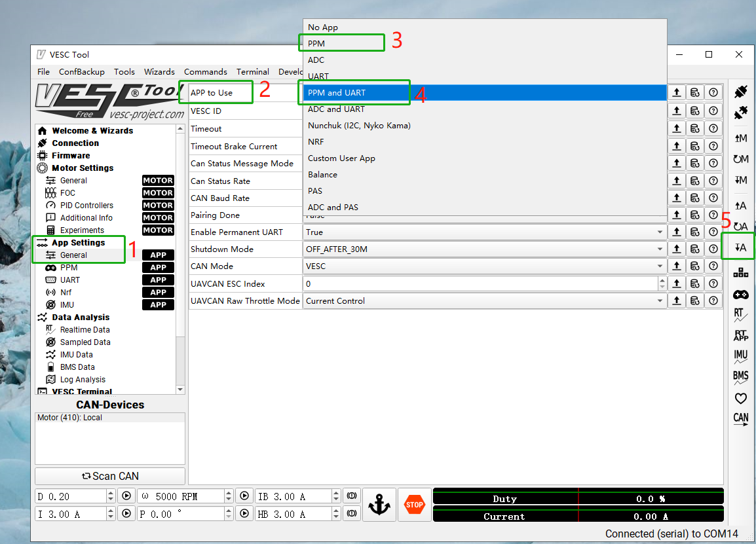The width and height of the screenshot is (756, 544).
Task: Open Connection page in sidebar
Action: (75, 143)
